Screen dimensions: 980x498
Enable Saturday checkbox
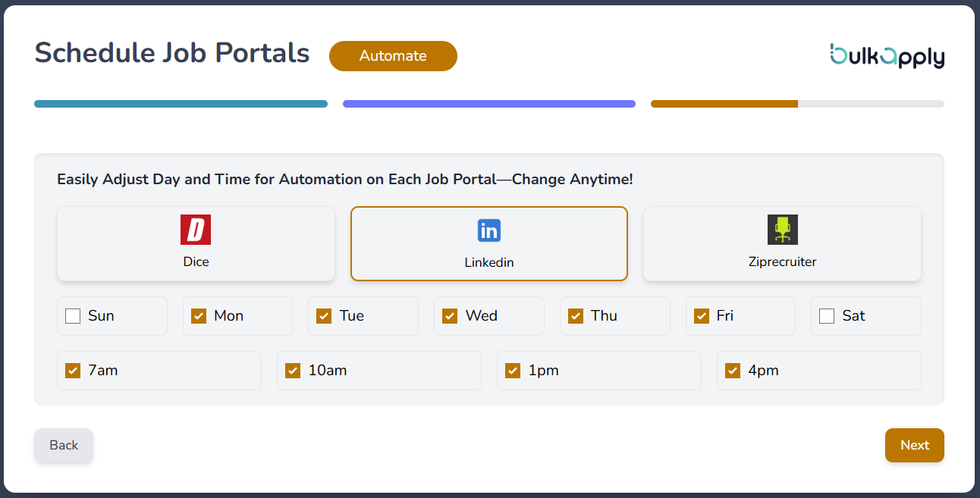827,316
